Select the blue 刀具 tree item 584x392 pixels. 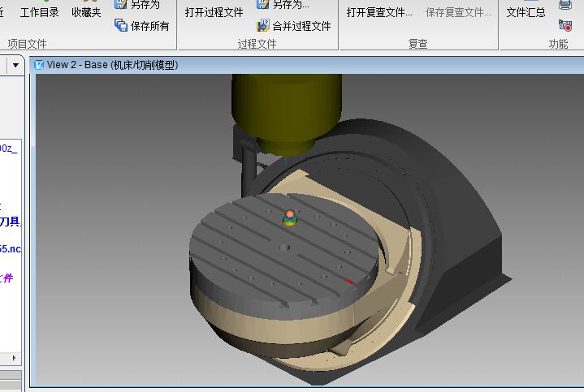pos(11,222)
